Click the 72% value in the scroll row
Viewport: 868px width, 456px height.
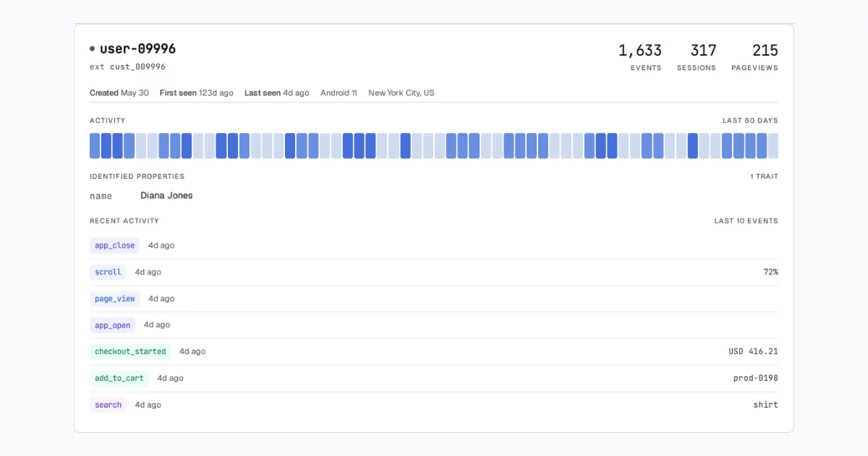point(770,272)
